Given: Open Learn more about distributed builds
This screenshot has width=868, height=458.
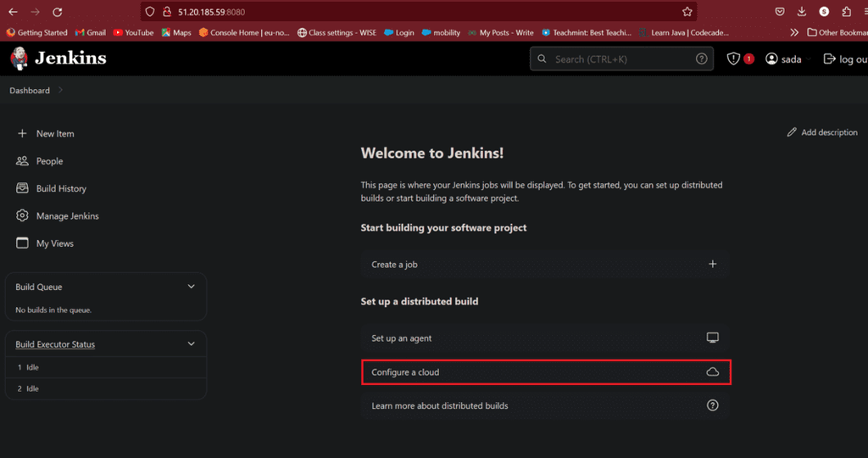Looking at the screenshot, I should click(x=545, y=406).
